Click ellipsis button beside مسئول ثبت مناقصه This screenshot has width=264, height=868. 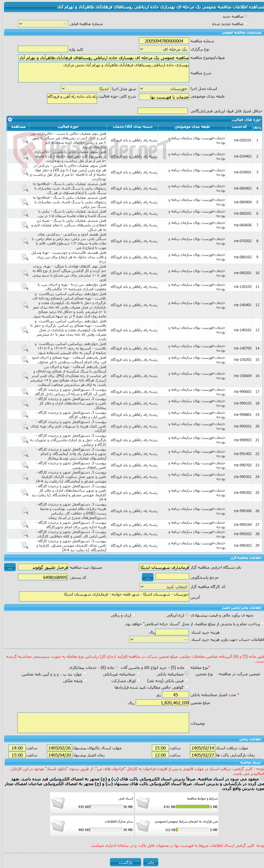[x=10, y=567]
